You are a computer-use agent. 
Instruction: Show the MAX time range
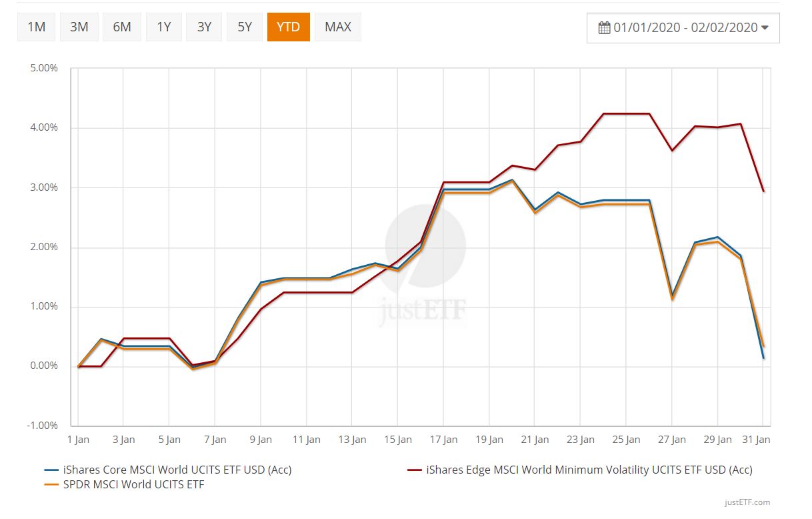pyautogui.click(x=338, y=27)
